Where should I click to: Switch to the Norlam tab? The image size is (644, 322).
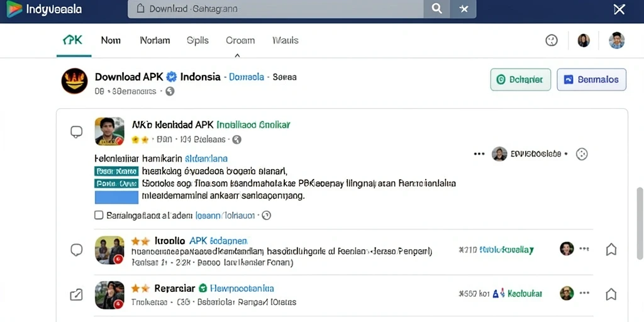(x=155, y=40)
